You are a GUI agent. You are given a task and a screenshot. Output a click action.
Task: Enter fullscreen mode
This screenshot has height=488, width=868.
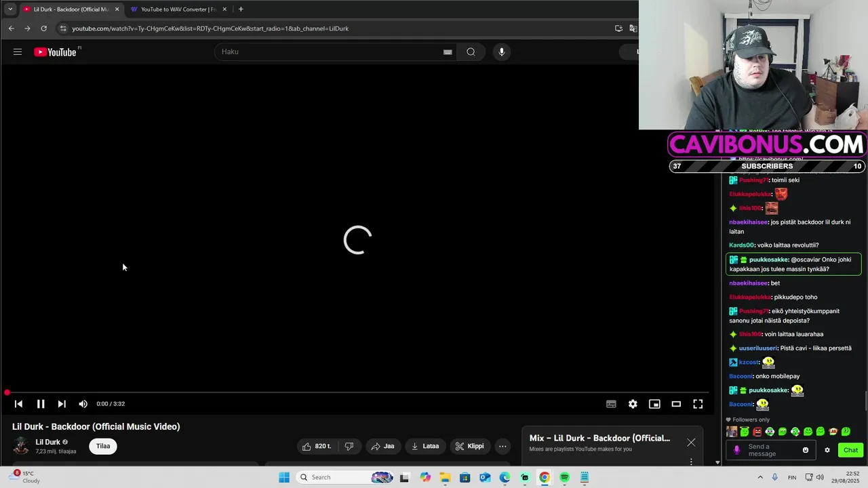[x=698, y=404]
